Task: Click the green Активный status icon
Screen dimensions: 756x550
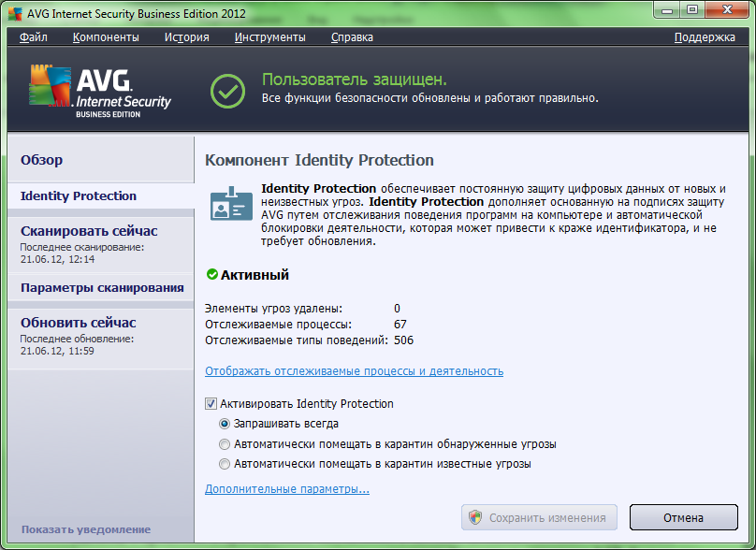Action: [x=212, y=275]
